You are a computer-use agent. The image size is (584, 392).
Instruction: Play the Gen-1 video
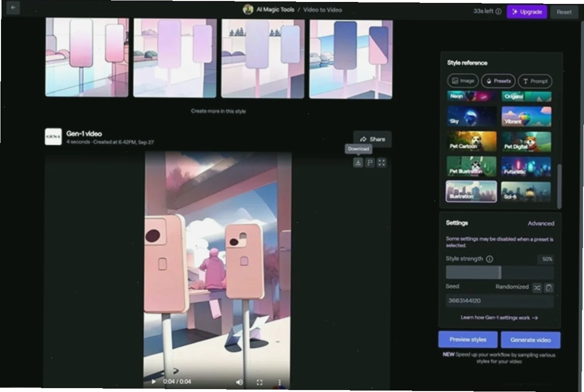click(x=154, y=382)
